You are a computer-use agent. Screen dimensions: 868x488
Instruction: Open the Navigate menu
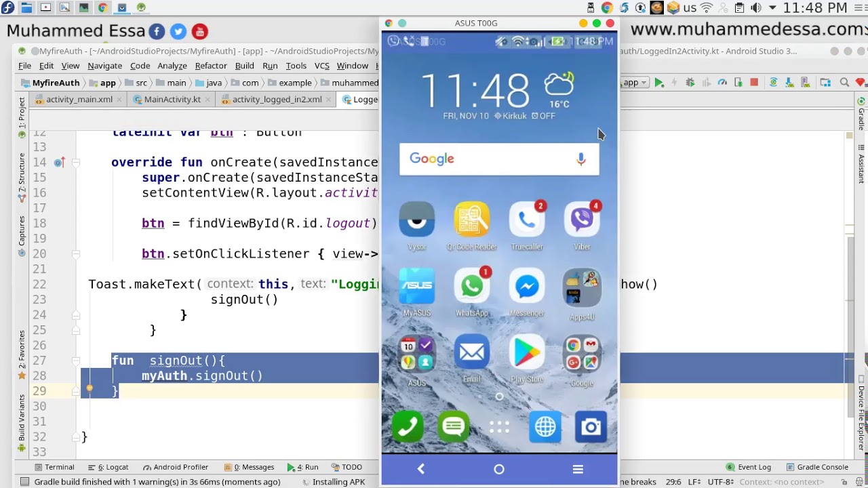(104, 66)
